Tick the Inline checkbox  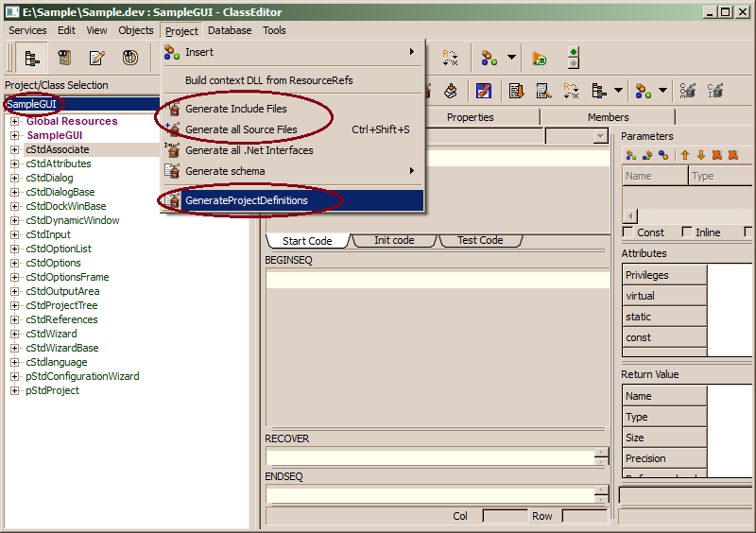(685, 232)
